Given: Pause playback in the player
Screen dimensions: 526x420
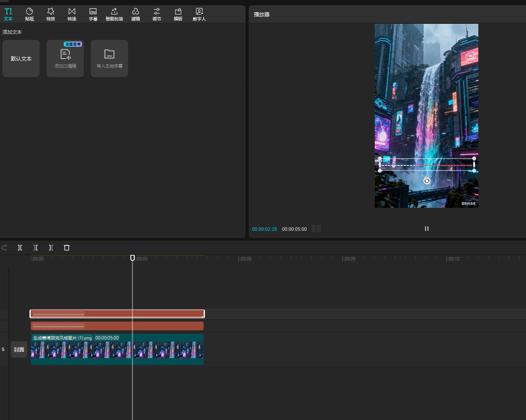Looking at the screenshot, I should click(427, 229).
